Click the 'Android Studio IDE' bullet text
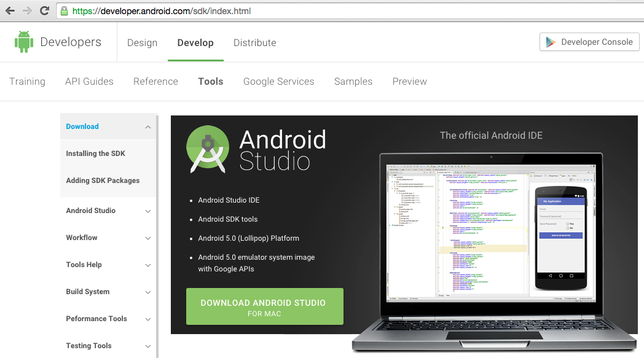644x358 pixels. click(229, 200)
